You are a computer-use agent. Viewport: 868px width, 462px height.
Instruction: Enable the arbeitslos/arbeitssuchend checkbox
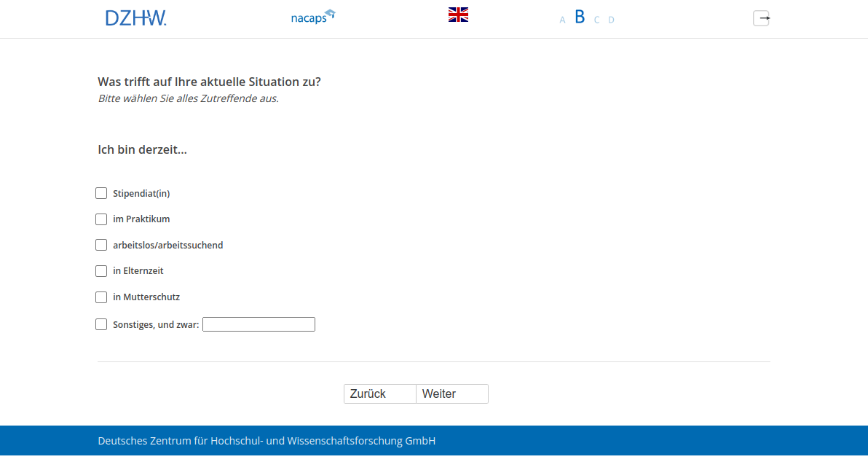(x=101, y=245)
